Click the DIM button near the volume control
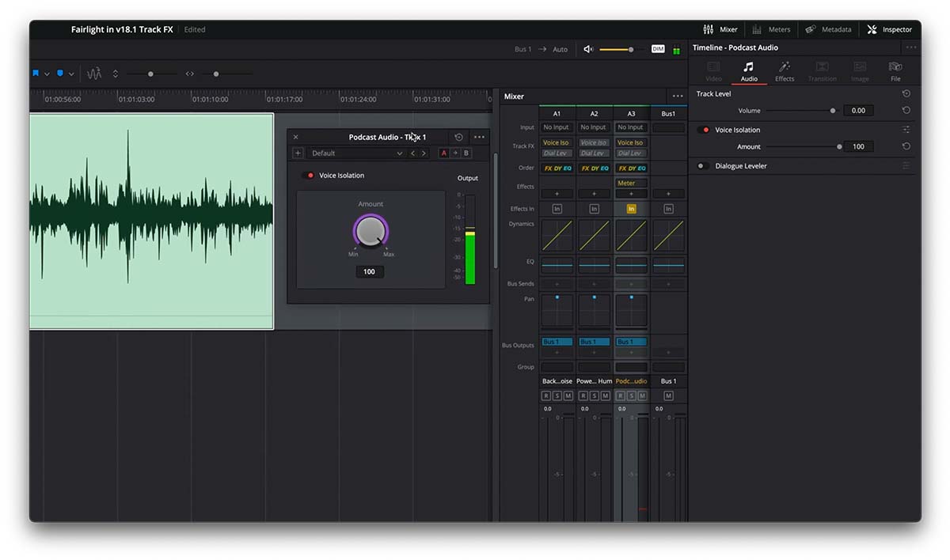The height and width of the screenshot is (560, 950). pos(657,48)
